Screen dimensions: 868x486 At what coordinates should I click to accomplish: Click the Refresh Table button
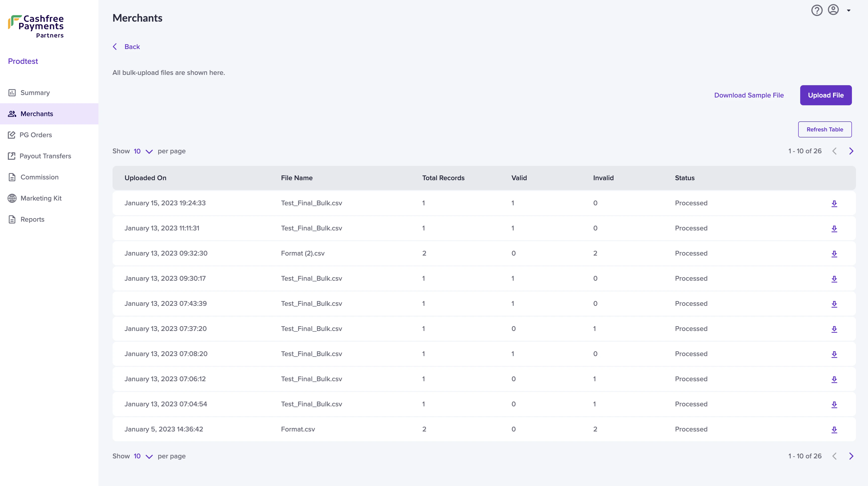tap(825, 129)
